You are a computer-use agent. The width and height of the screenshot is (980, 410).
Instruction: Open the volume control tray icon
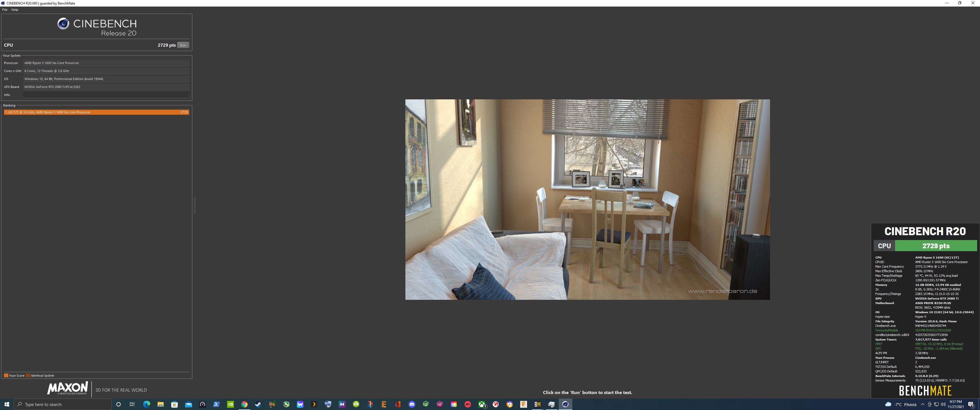pos(943,404)
